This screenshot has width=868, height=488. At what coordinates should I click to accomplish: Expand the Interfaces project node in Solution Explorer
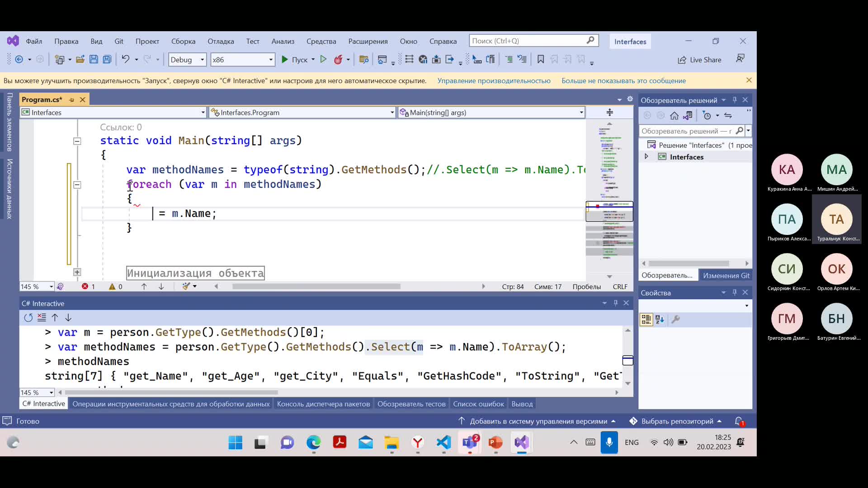[x=646, y=156]
